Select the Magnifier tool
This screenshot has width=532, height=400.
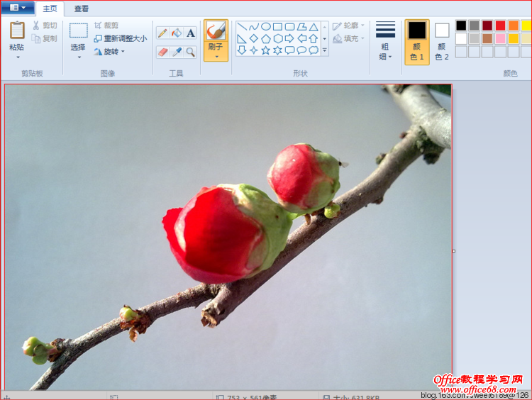pyautogui.click(x=191, y=52)
